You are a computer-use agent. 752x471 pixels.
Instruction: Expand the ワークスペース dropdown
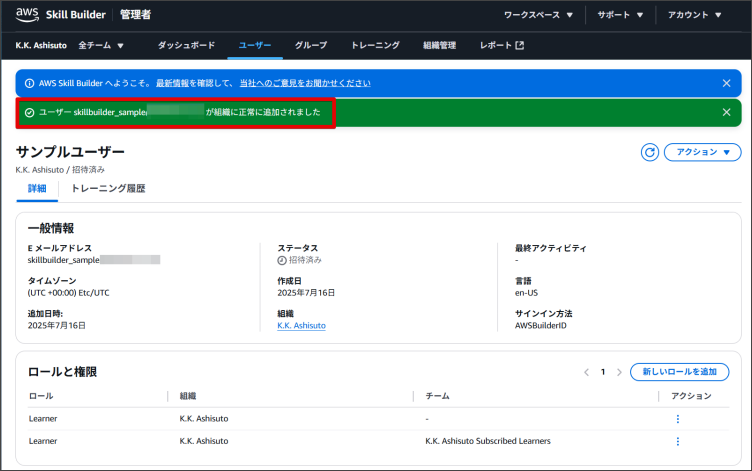(538, 15)
